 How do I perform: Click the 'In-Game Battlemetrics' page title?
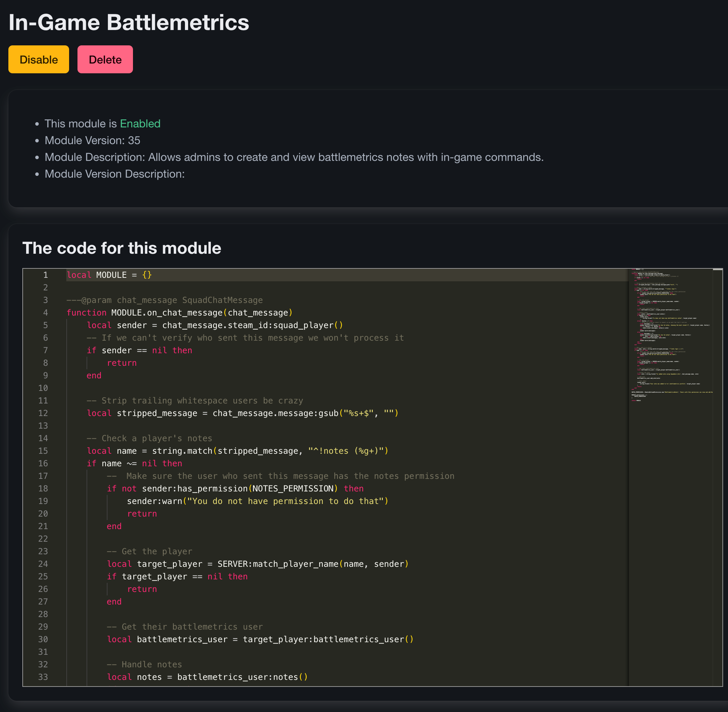tap(129, 22)
